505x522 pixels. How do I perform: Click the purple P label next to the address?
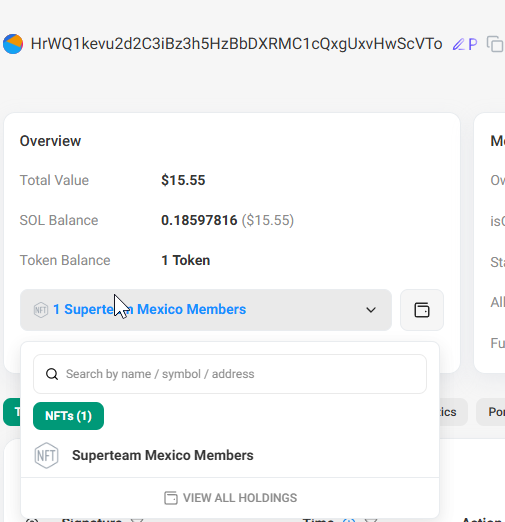pos(473,44)
